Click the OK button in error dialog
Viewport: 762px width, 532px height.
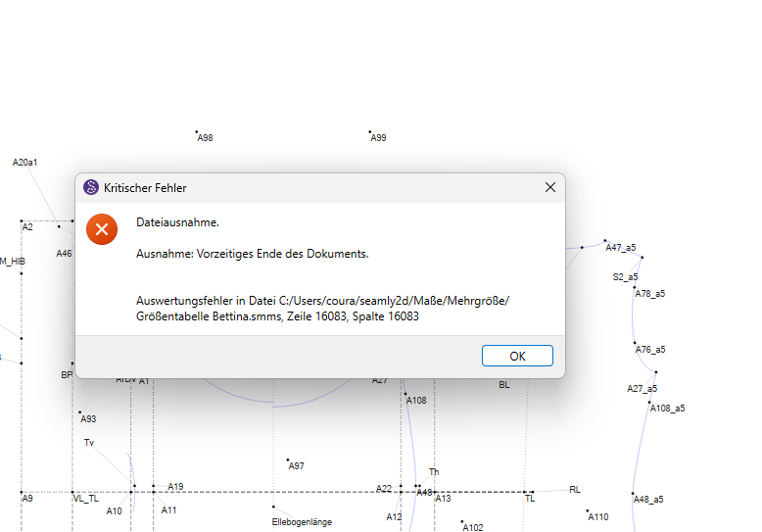517,356
